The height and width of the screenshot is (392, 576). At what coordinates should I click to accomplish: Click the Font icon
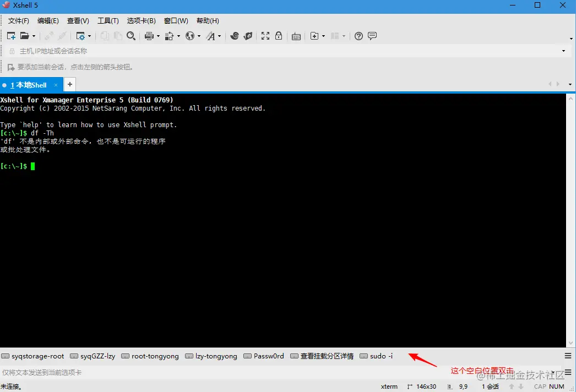pyautogui.click(x=210, y=36)
